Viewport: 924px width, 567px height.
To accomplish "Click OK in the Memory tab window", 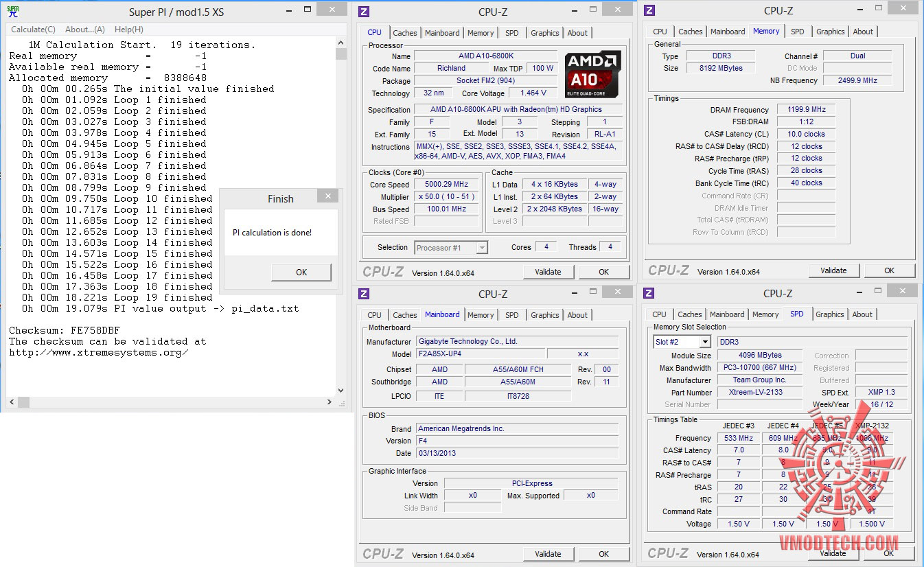I will (x=889, y=270).
